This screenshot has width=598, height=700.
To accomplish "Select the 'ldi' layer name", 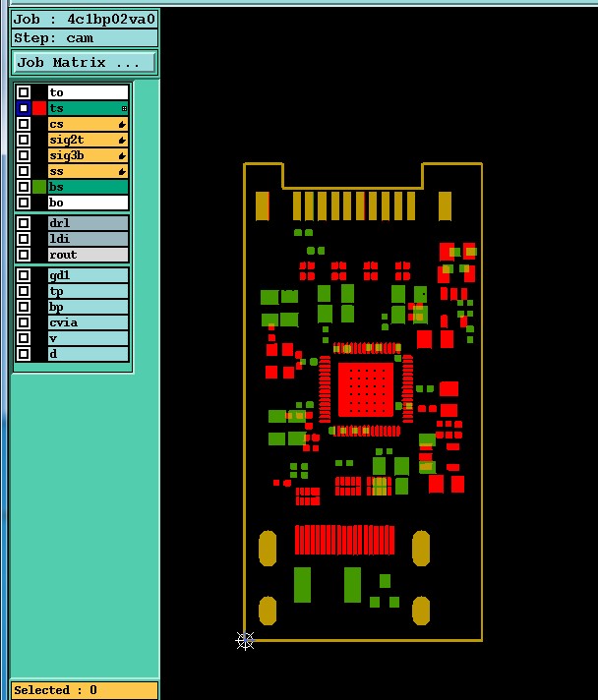I will tap(88, 239).
